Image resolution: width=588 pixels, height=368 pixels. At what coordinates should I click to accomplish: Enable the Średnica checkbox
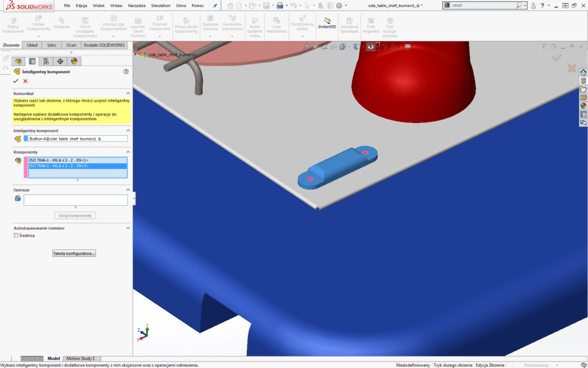point(16,235)
